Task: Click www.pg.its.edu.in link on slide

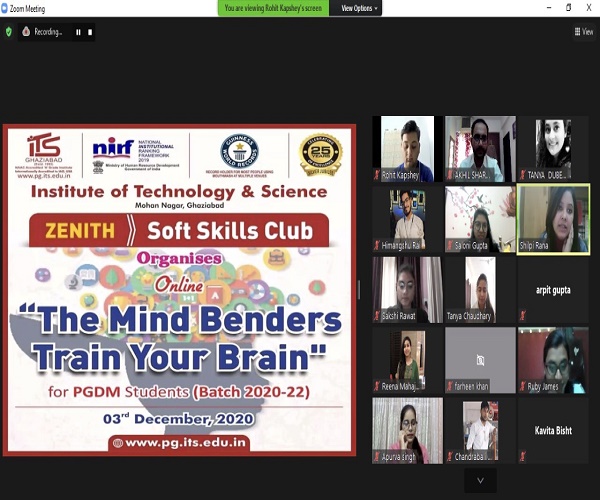Action: click(179, 443)
